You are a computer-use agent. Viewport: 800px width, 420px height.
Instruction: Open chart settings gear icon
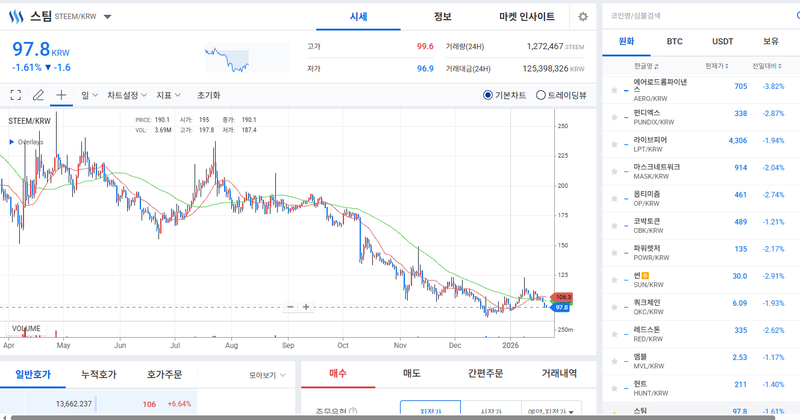click(583, 17)
